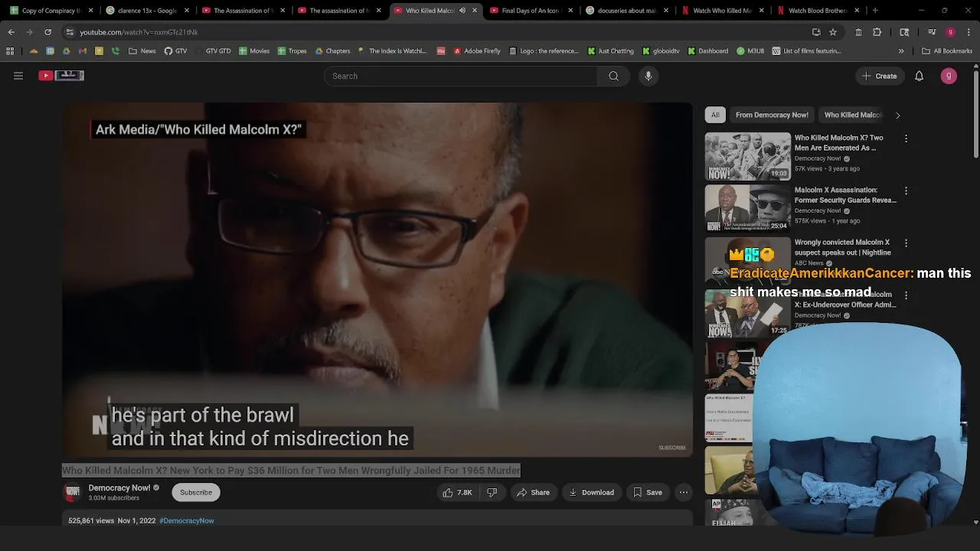Open options for 'Former Security Guards' video
Image resolution: width=980 pixels, height=551 pixels.
pyautogui.click(x=906, y=191)
